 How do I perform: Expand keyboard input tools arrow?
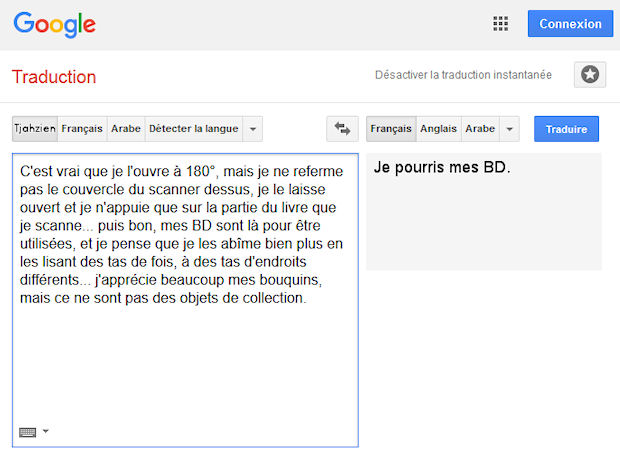tap(46, 432)
